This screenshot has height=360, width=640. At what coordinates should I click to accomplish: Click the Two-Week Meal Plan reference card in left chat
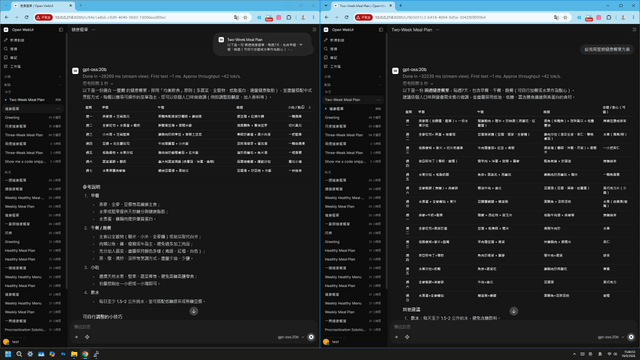coord(262,44)
